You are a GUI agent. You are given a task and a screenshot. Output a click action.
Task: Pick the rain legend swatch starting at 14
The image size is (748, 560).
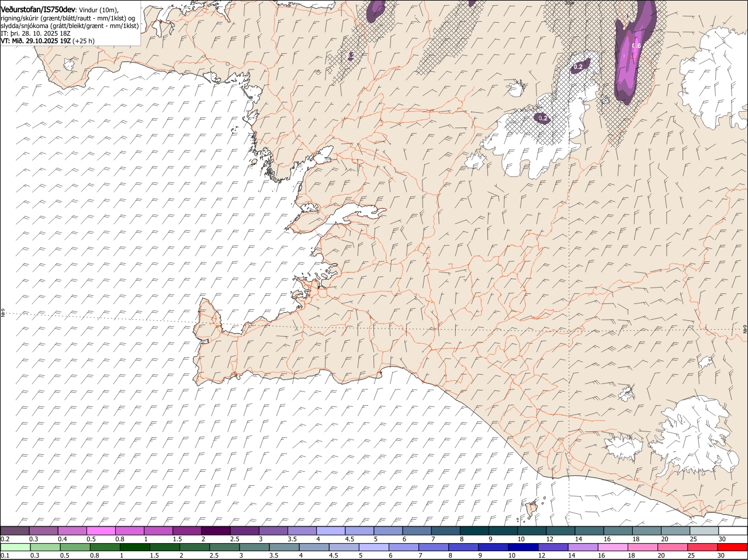[x=583, y=548]
